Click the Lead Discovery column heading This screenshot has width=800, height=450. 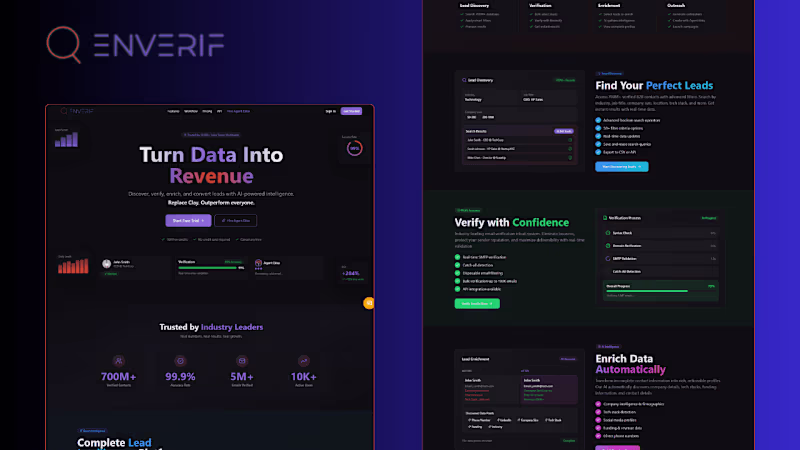click(474, 6)
